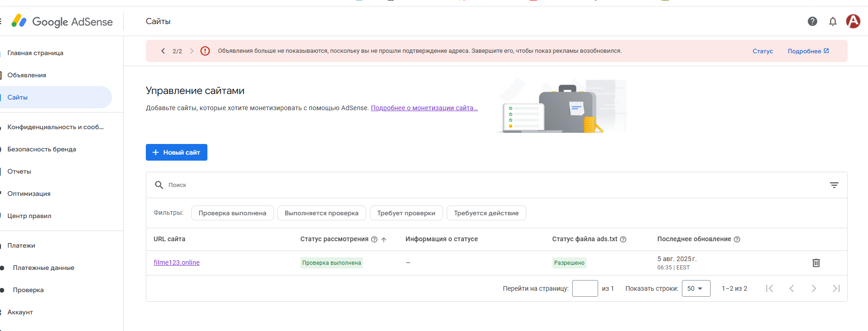Click the help icon beside Последнее обновление
The width and height of the screenshot is (868, 331).
point(737,239)
